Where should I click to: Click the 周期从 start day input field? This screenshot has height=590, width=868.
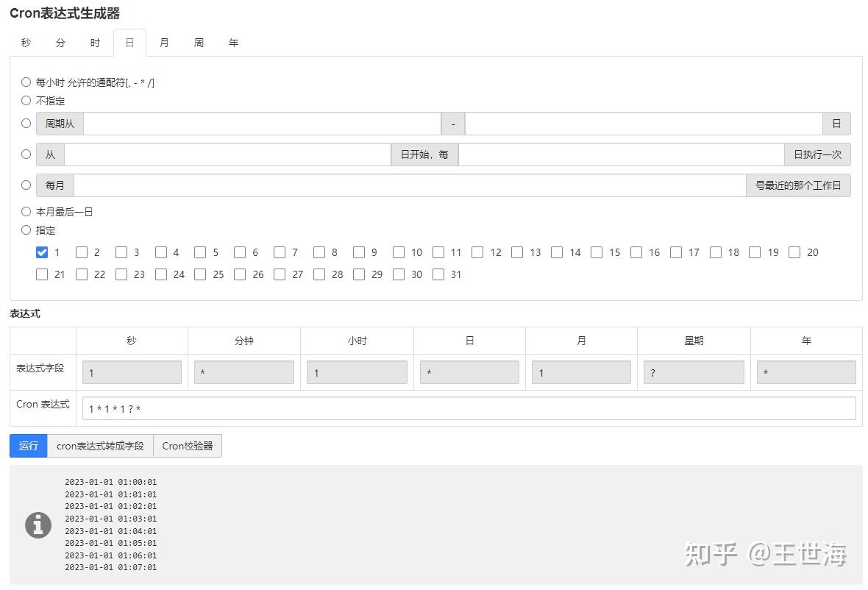[x=263, y=124]
